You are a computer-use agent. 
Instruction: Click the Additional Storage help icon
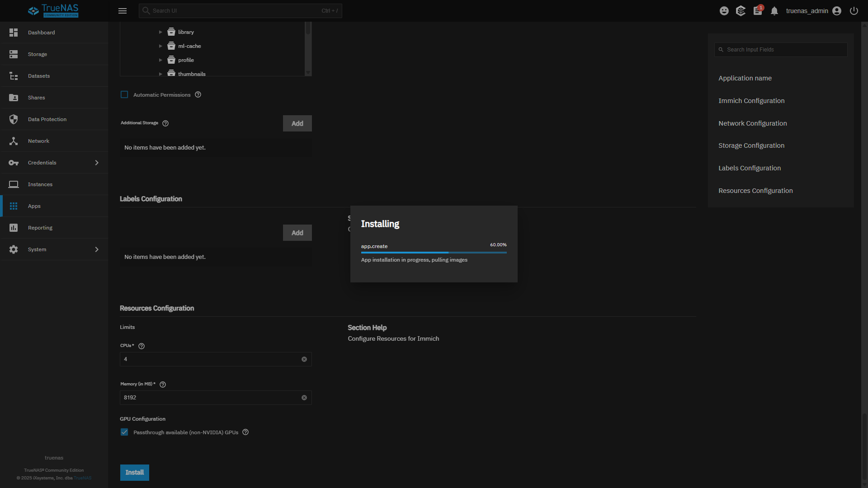coord(165,123)
